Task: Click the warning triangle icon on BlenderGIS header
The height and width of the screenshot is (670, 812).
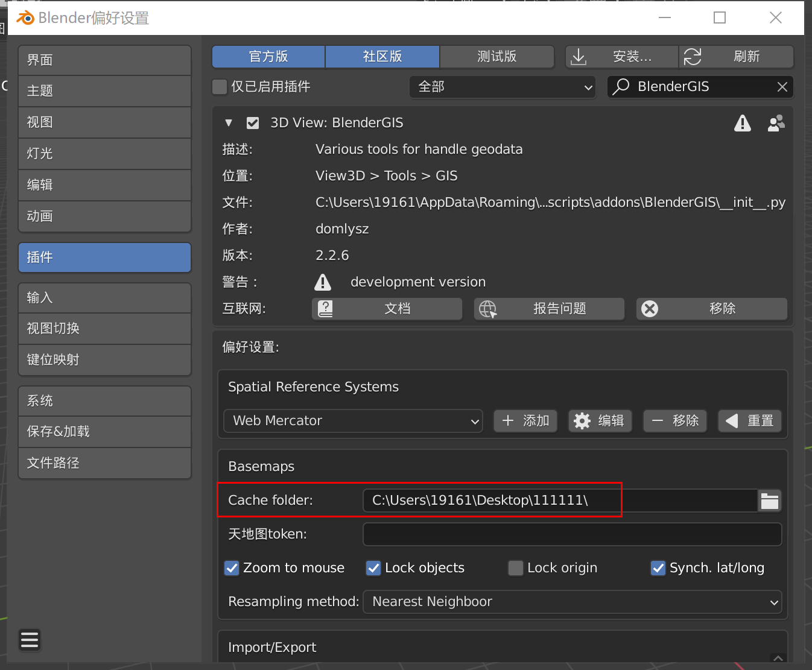Action: 743,123
